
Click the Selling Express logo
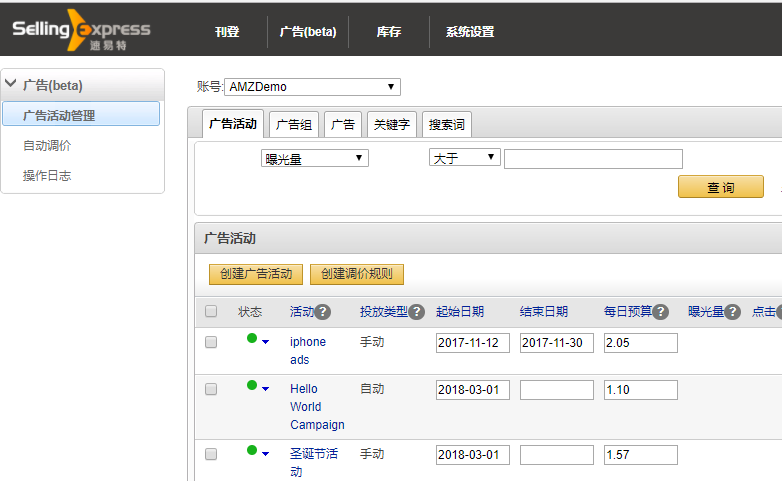pyautogui.click(x=81, y=31)
